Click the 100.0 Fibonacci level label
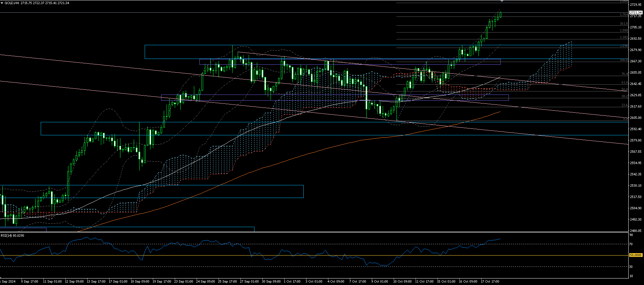 coord(623,60)
